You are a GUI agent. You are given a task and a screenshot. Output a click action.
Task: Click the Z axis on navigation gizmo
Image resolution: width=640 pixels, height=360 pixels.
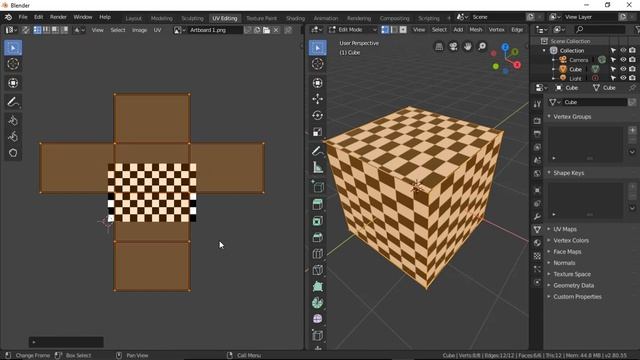pos(505,47)
